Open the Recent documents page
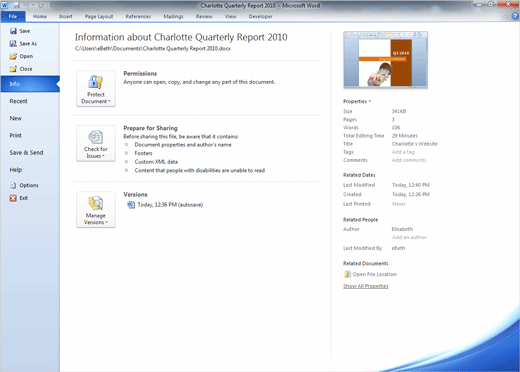Screen dimensions: 520x372 [19, 101]
